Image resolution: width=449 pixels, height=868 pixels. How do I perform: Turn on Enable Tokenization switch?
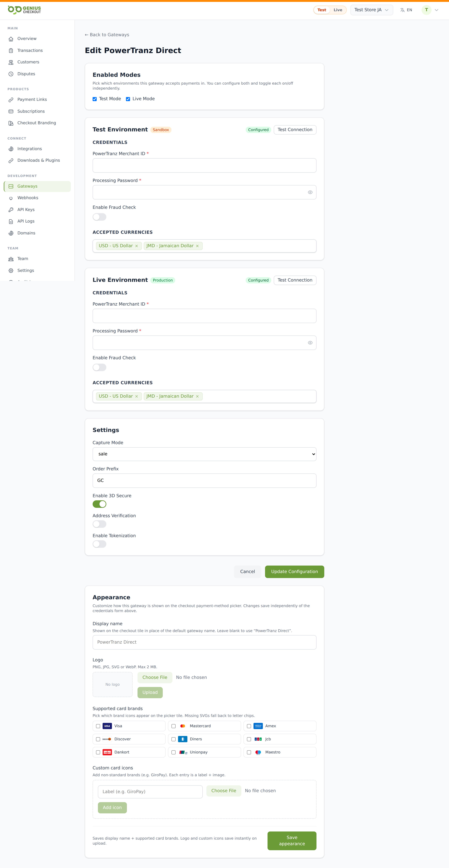point(99,544)
